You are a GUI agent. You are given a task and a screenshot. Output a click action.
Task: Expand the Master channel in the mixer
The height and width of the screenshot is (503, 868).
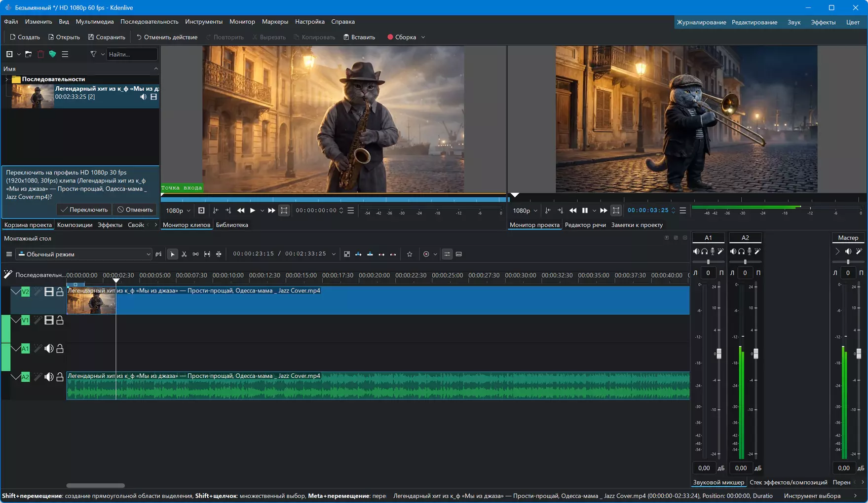point(837,251)
